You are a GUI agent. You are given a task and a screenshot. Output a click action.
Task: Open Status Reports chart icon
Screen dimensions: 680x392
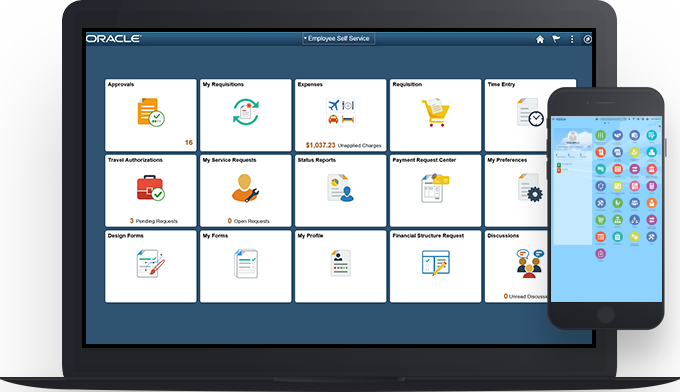point(340,188)
